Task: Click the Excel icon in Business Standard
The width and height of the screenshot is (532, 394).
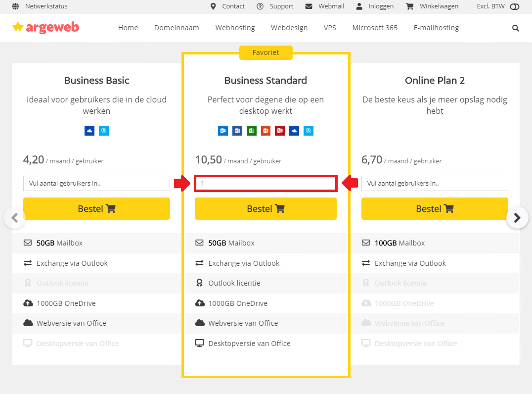Action: 251,131
